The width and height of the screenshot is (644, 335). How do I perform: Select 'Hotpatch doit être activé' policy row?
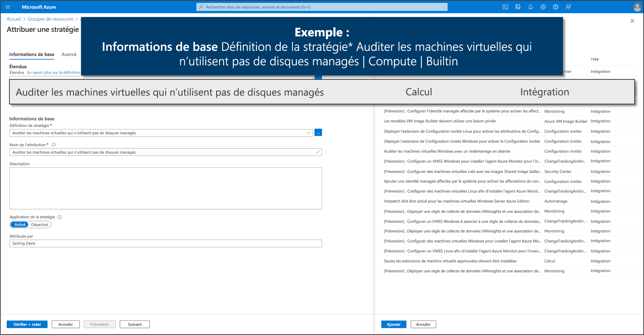[x=509, y=201]
